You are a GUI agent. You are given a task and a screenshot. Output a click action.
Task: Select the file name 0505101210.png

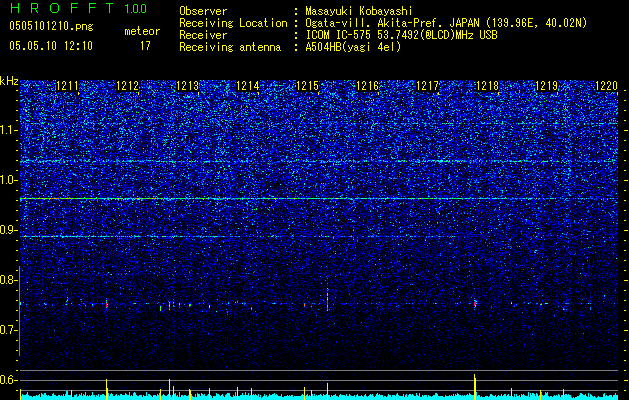click(x=51, y=26)
